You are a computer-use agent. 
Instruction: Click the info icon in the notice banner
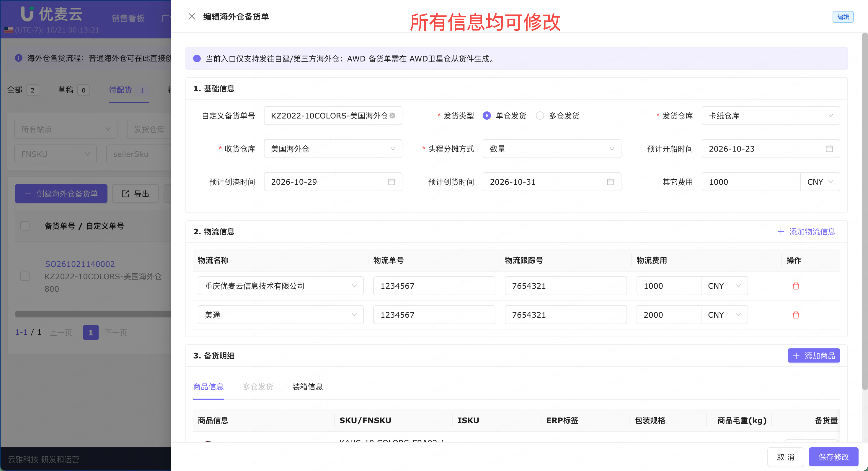(x=197, y=59)
